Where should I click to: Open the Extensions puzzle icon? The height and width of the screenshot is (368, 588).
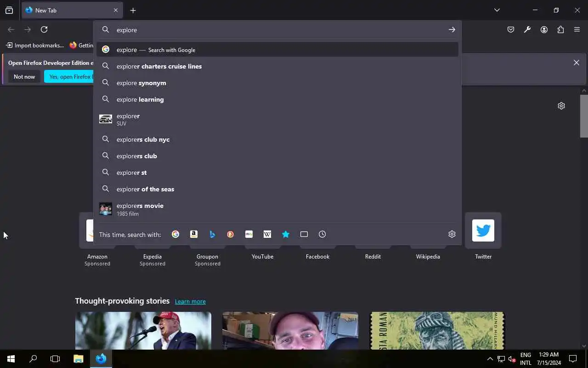[x=560, y=29]
